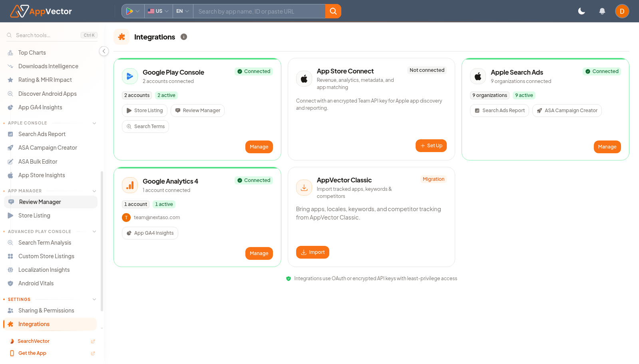Viewport: 639px width, 364px height.
Task: Open App GA4 Insights chip in card
Action: pos(150,233)
